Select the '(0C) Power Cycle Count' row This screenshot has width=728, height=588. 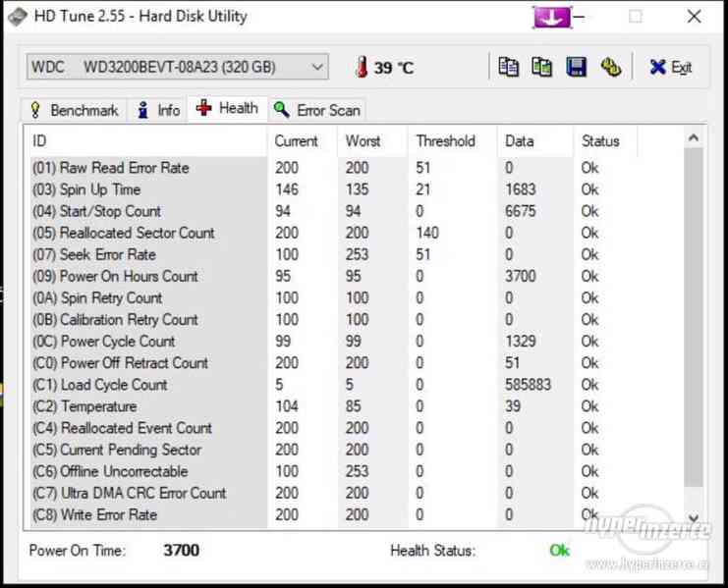click(334, 342)
